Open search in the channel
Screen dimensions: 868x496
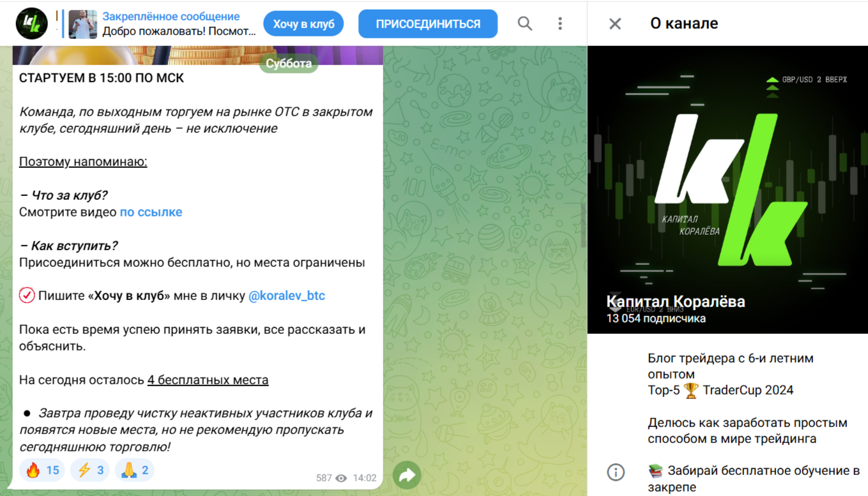pos(525,24)
